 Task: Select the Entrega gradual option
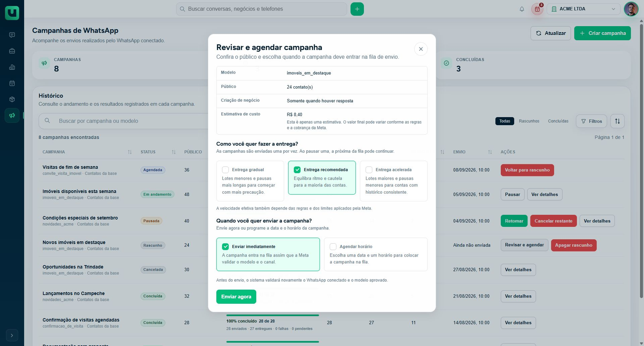250,181
